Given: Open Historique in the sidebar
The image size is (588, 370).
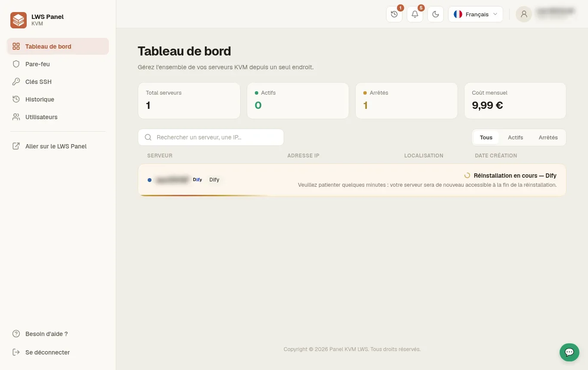Looking at the screenshot, I should (x=58, y=99).
